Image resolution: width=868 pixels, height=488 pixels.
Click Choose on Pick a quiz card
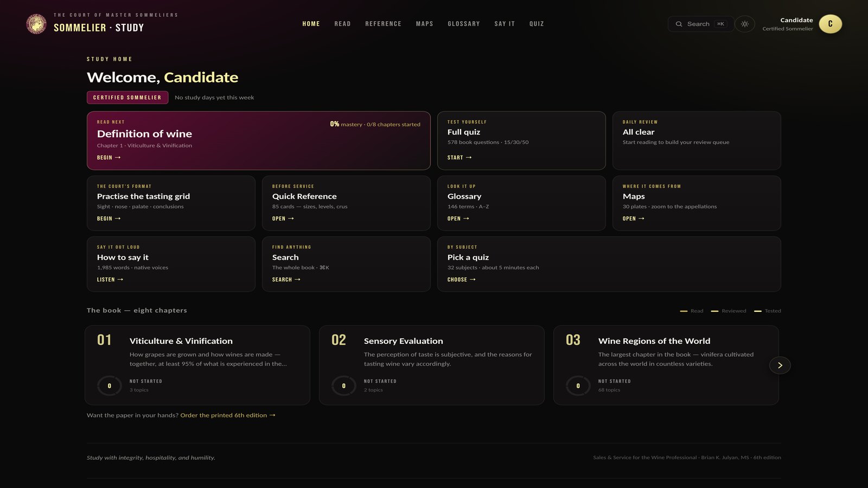[x=461, y=280]
